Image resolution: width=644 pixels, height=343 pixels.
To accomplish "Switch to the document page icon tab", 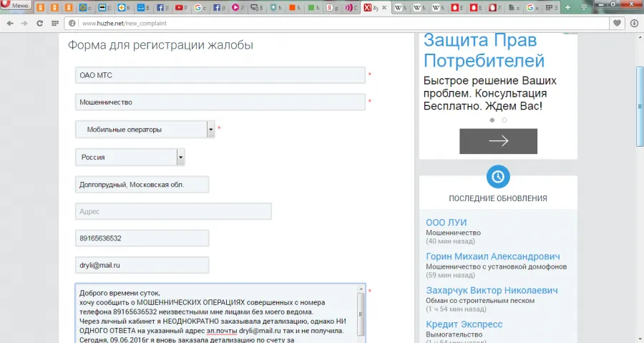I will coord(514,7).
